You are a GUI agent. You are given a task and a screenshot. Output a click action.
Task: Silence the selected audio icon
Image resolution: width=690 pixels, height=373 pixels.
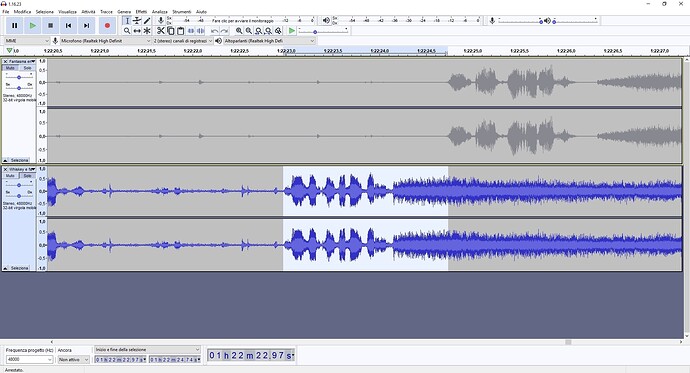pyautogui.click(x=201, y=31)
